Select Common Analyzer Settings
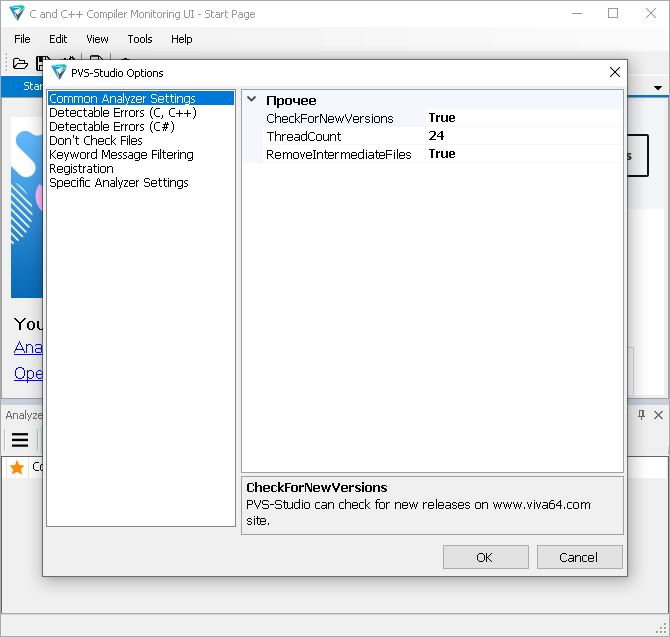 [141, 98]
